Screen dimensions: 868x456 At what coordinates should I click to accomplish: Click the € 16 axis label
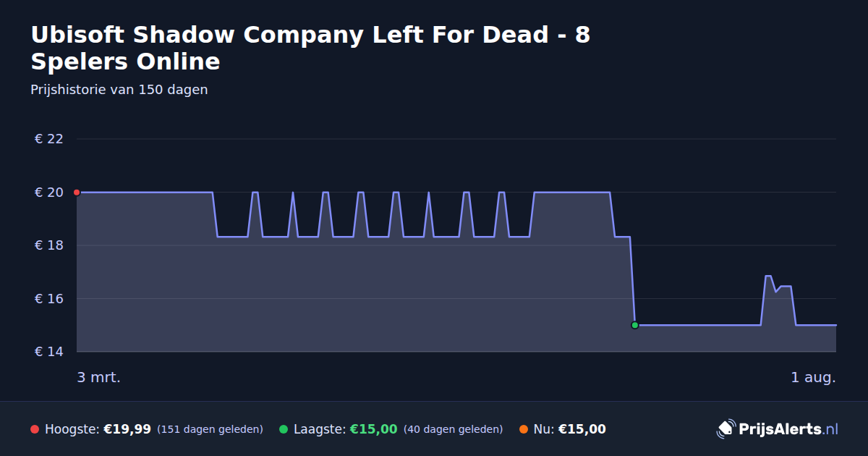[49, 299]
